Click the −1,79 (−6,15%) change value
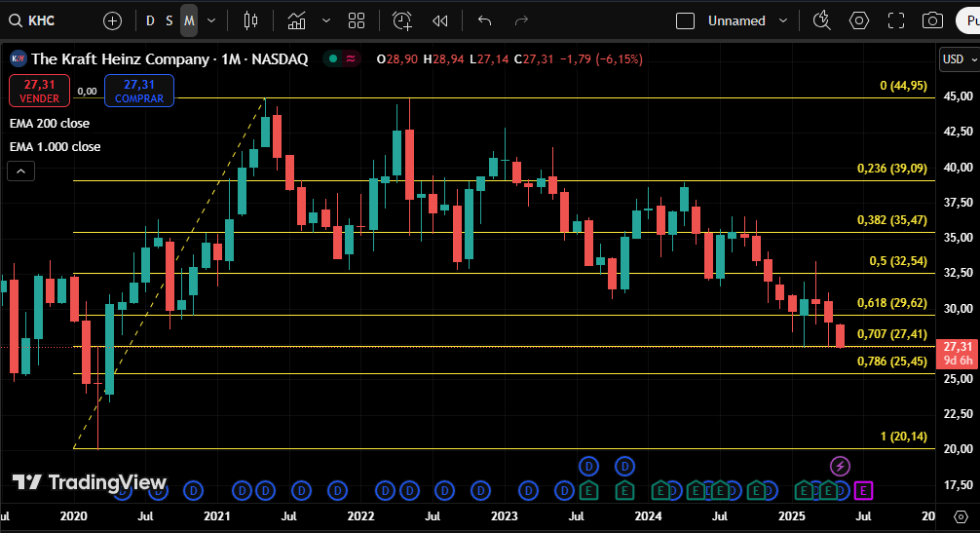Screen dimensions: 980x533 click(x=601, y=58)
